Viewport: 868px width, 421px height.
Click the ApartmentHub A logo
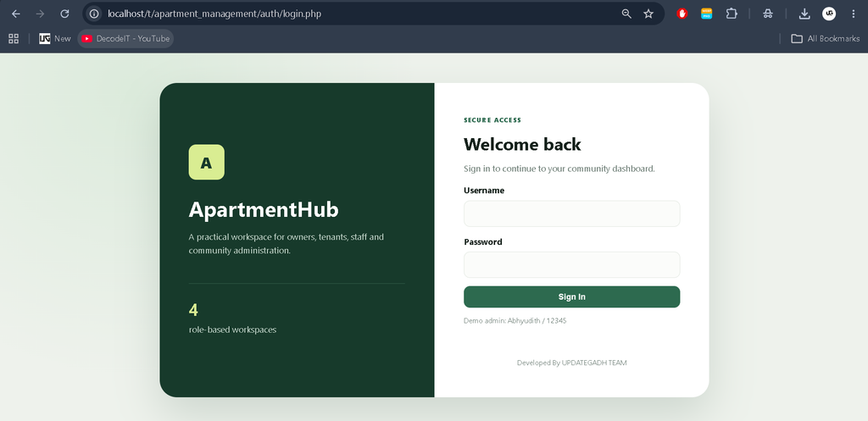coord(207,162)
